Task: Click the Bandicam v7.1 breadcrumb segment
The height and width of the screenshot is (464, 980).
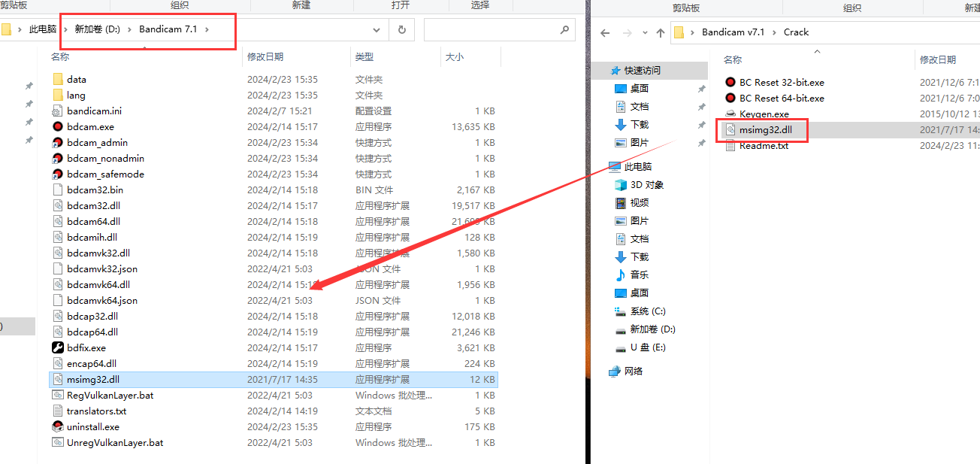Action: pyautogui.click(x=733, y=32)
